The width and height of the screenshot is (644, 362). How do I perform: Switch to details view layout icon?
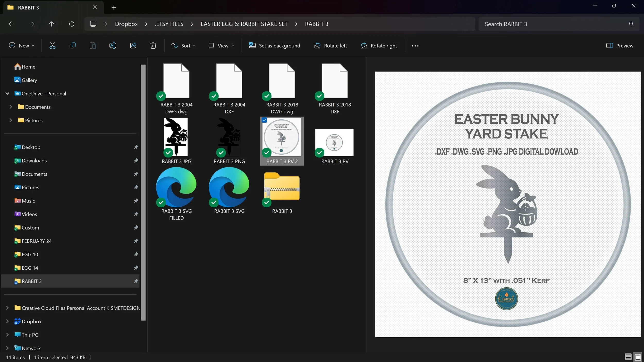tap(628, 357)
